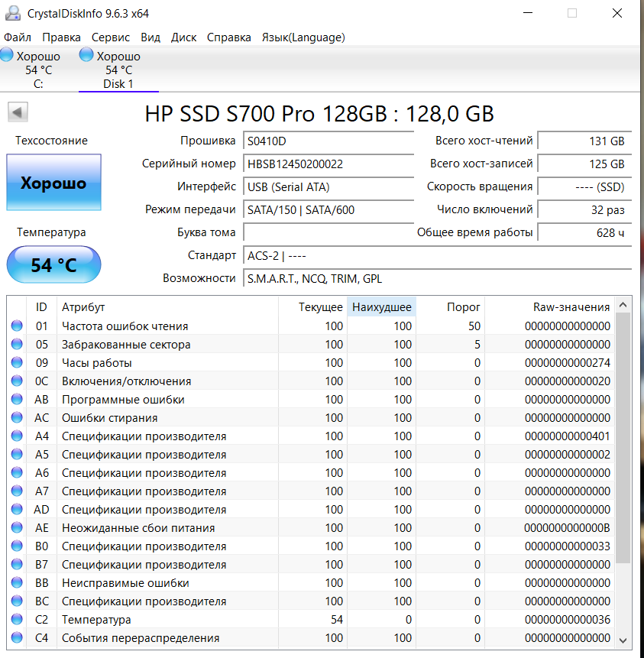Open the Сервис menu
The height and width of the screenshot is (658, 644).
(111, 37)
